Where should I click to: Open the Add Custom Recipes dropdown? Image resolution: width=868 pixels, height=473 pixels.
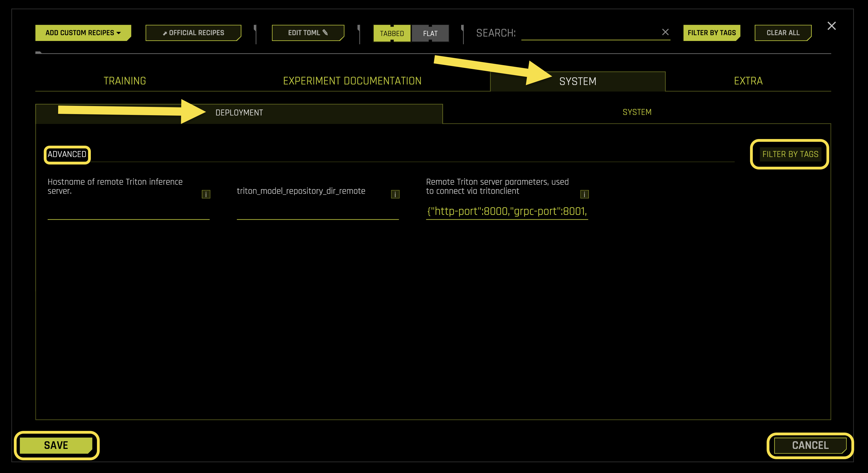point(83,33)
